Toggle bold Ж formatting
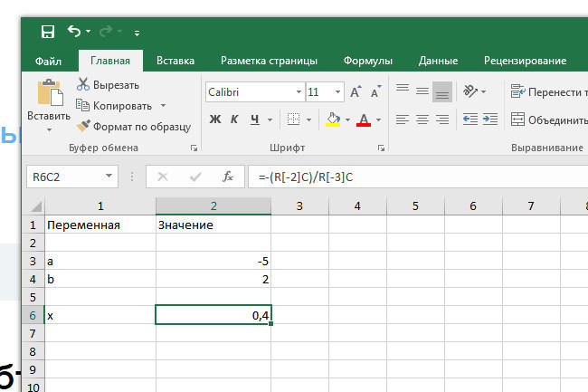588x392 pixels. tap(215, 120)
